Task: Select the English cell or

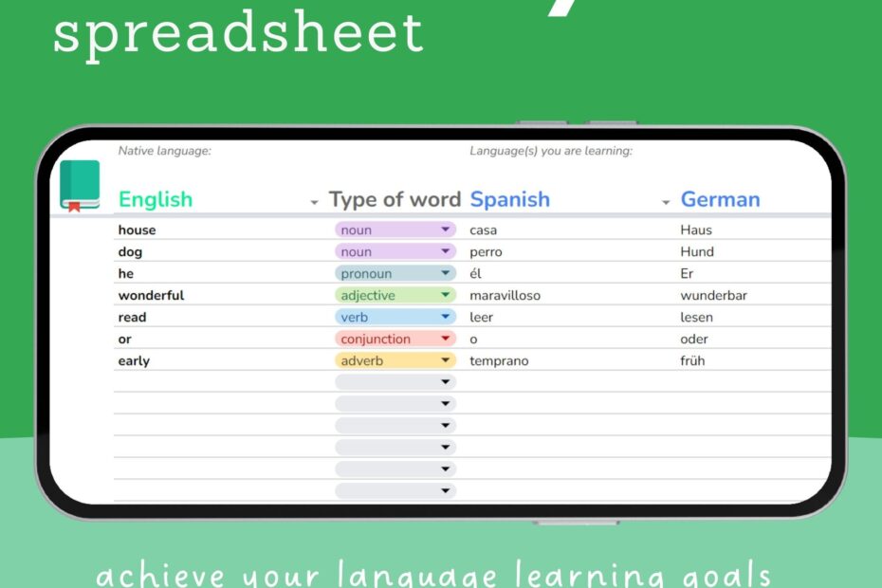Action: 125,339
